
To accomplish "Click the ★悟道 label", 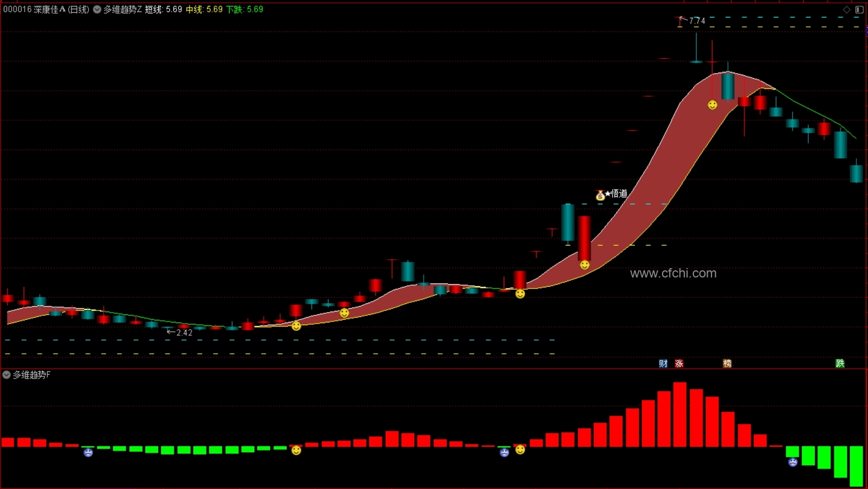I will click(616, 193).
